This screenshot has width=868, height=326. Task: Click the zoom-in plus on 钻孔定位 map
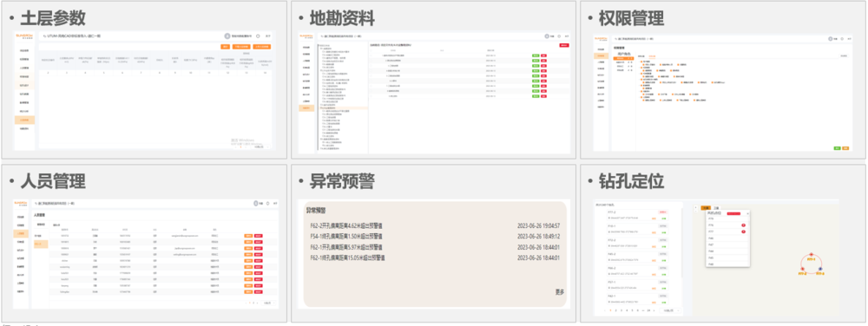[695, 207]
